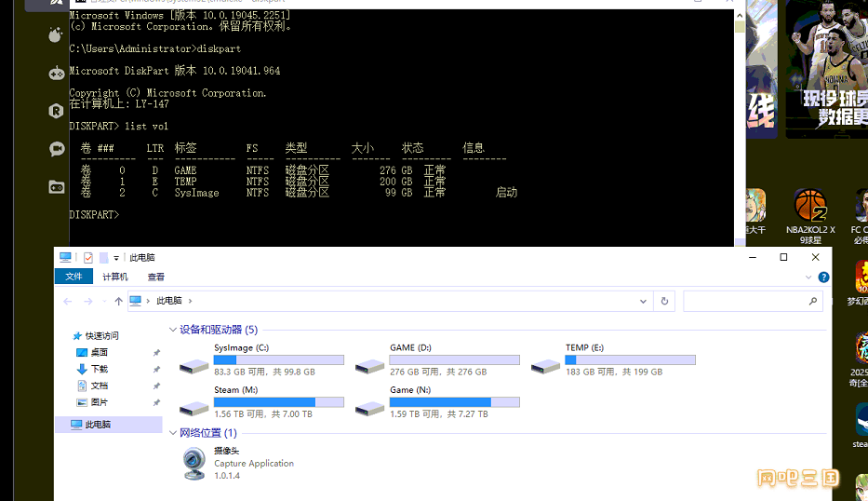Select 下载 in the quick access list
The image size is (868, 501).
click(99, 369)
